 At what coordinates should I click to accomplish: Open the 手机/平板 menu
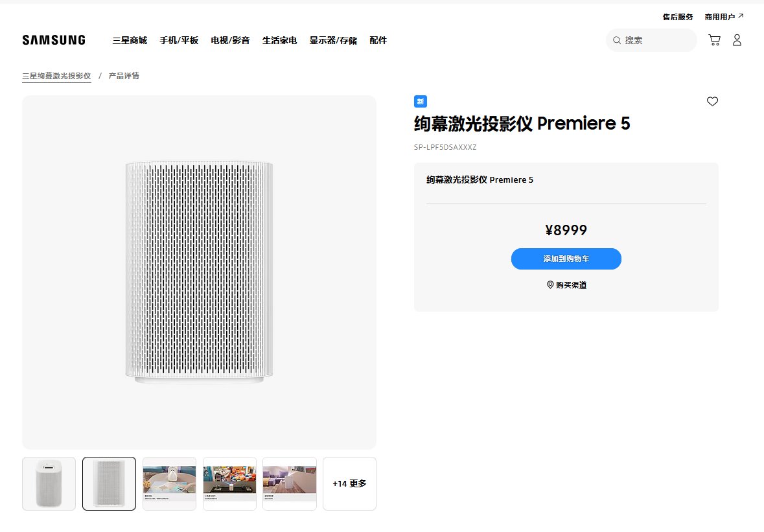179,40
